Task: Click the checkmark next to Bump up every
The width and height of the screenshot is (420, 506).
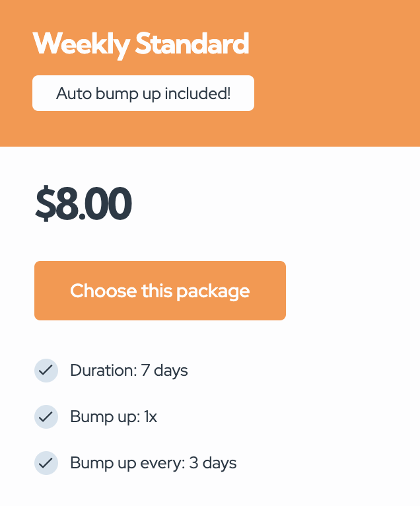Action: pos(46,463)
